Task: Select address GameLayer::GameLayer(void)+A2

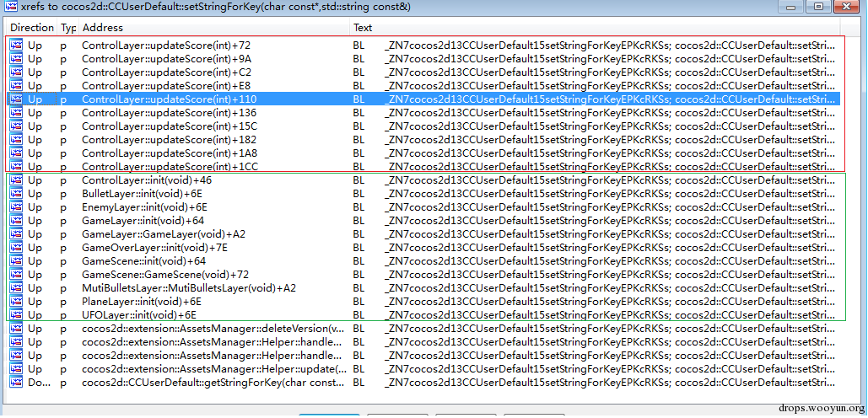Action: click(x=164, y=234)
